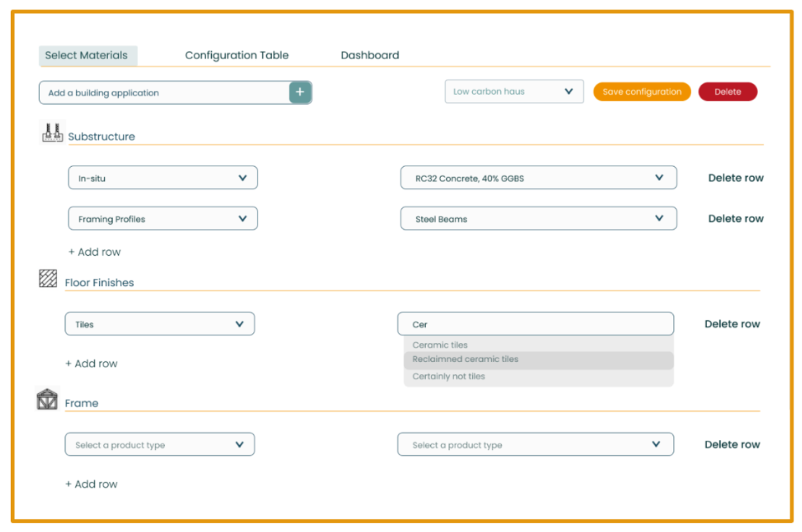The width and height of the screenshot is (802, 532).
Task: Click the Save configuration button
Action: tap(642, 92)
